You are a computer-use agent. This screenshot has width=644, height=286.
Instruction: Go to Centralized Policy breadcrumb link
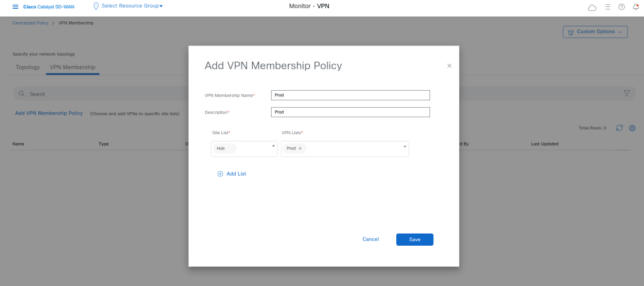click(30, 23)
